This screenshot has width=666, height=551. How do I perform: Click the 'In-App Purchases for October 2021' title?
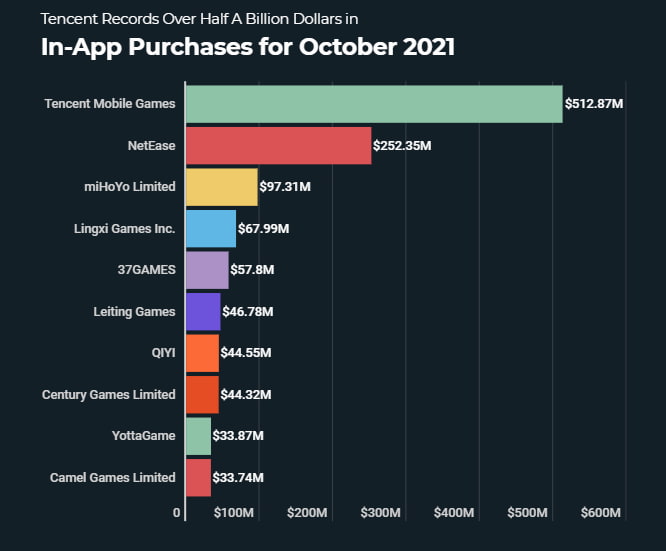(248, 47)
